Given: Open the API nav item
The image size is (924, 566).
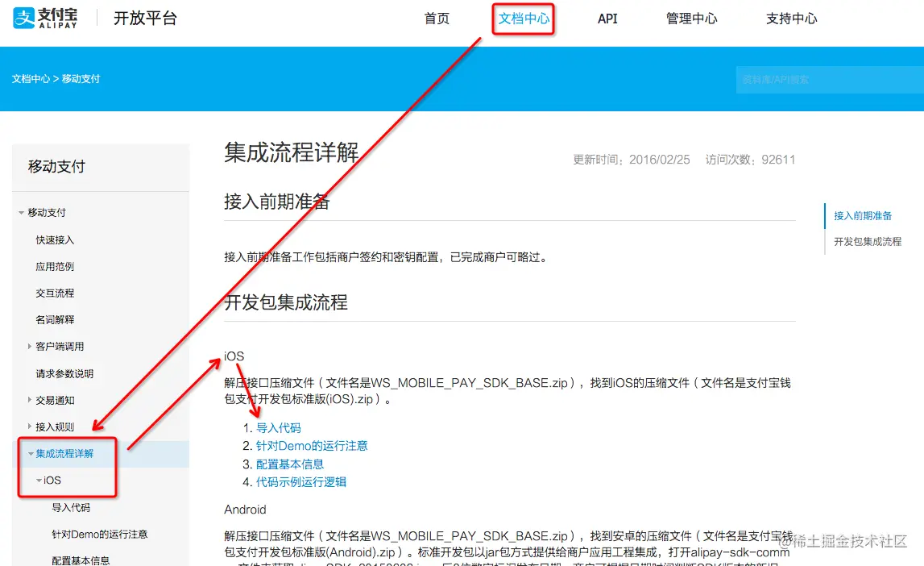Looking at the screenshot, I should tap(607, 19).
